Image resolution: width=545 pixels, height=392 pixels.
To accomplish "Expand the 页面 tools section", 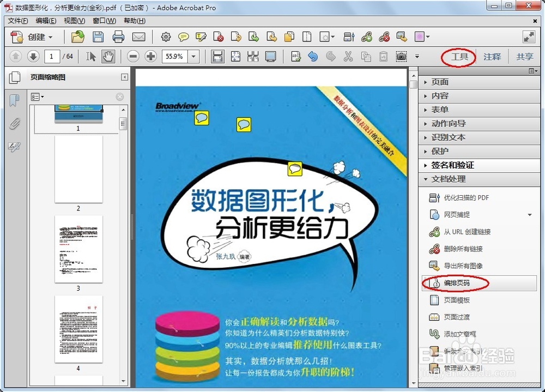I will (x=479, y=82).
